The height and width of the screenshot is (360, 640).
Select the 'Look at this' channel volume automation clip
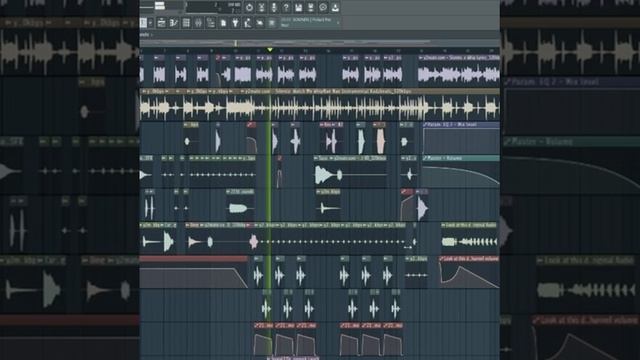coord(469,272)
